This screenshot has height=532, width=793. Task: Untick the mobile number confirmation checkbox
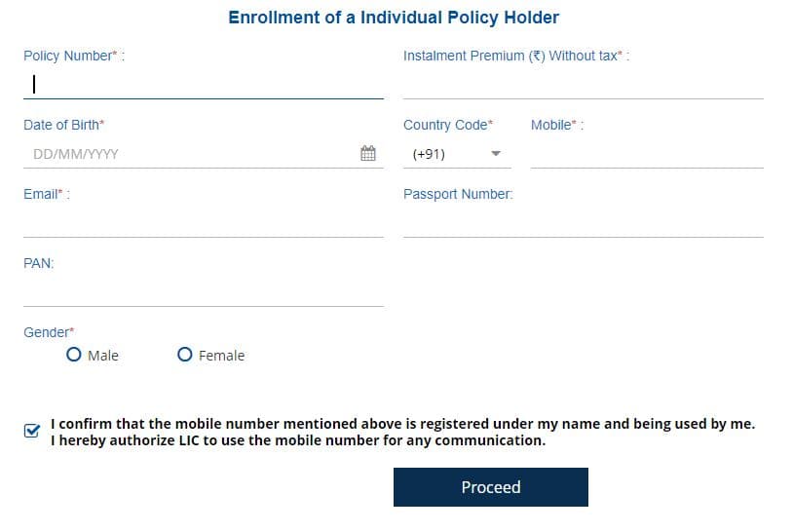(32, 430)
